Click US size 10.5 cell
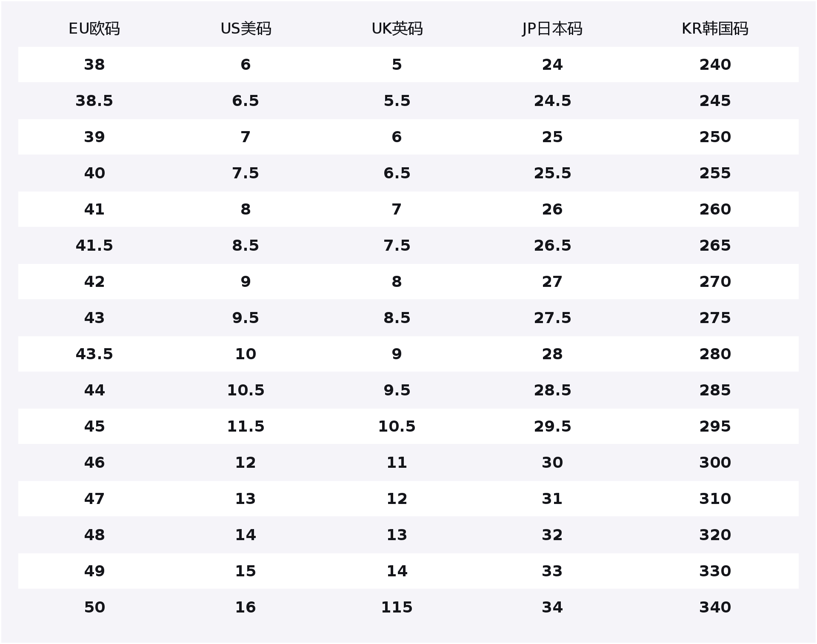The height and width of the screenshot is (644, 817). (246, 390)
